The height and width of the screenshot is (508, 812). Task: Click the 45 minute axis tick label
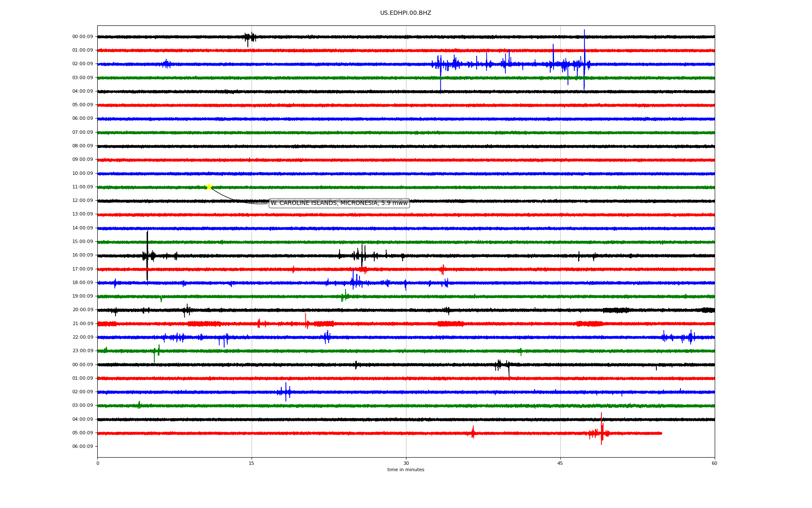560,463
